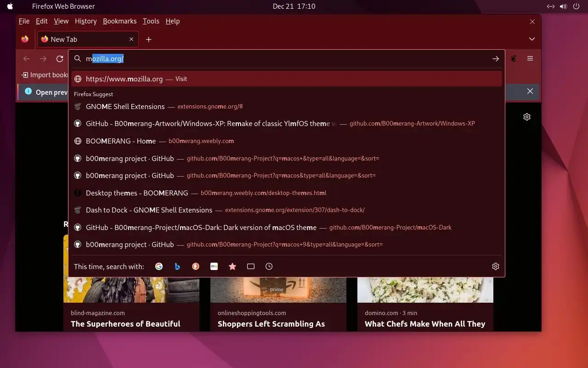Search open tabs using the tabs icon
The image size is (588, 368).
251,266
